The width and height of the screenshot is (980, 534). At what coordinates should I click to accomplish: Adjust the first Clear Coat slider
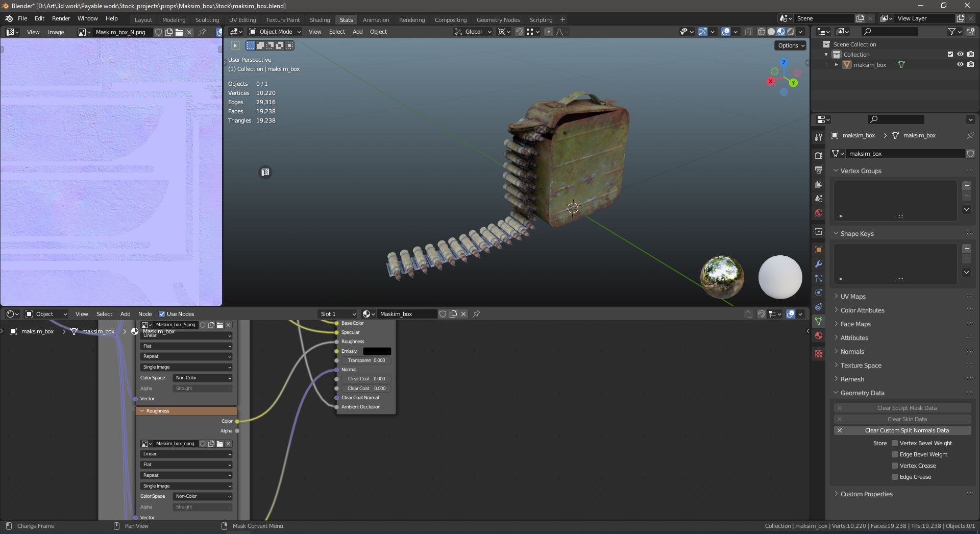[366, 379]
